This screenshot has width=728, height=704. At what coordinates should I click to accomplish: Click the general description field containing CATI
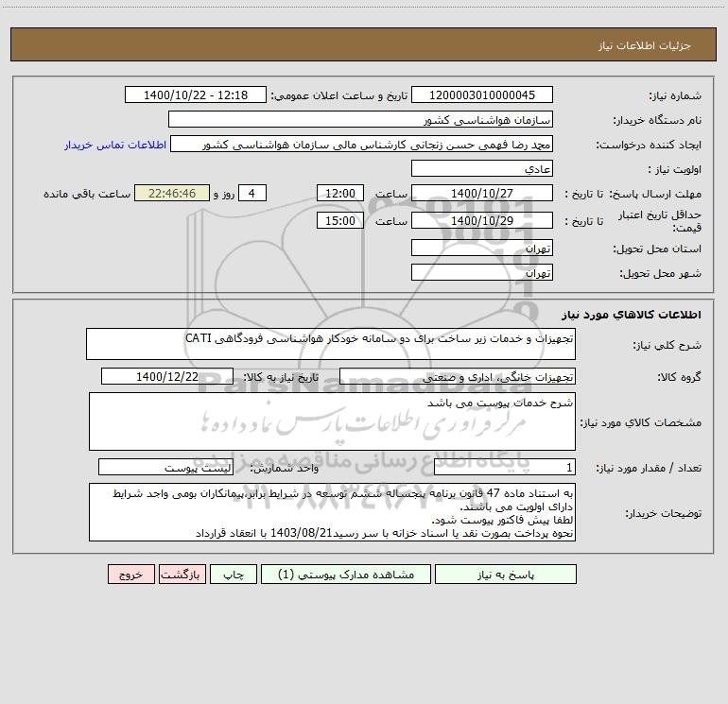point(331,344)
